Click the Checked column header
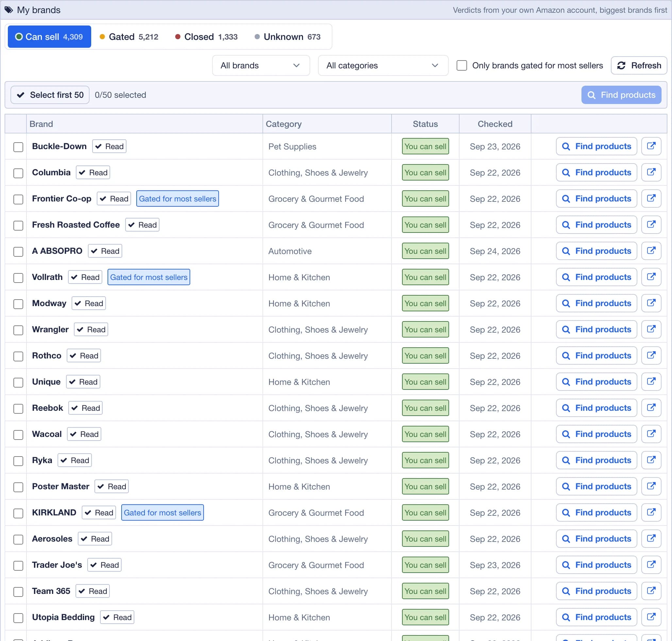Screen dimensions: 672x641 pos(495,124)
